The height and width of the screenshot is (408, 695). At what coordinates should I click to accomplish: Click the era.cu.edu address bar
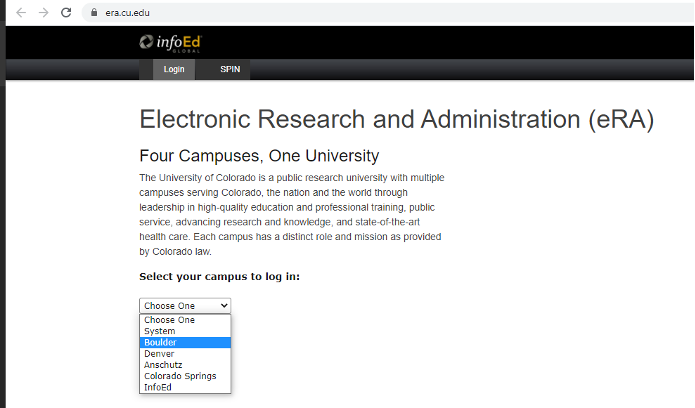pos(300,12)
